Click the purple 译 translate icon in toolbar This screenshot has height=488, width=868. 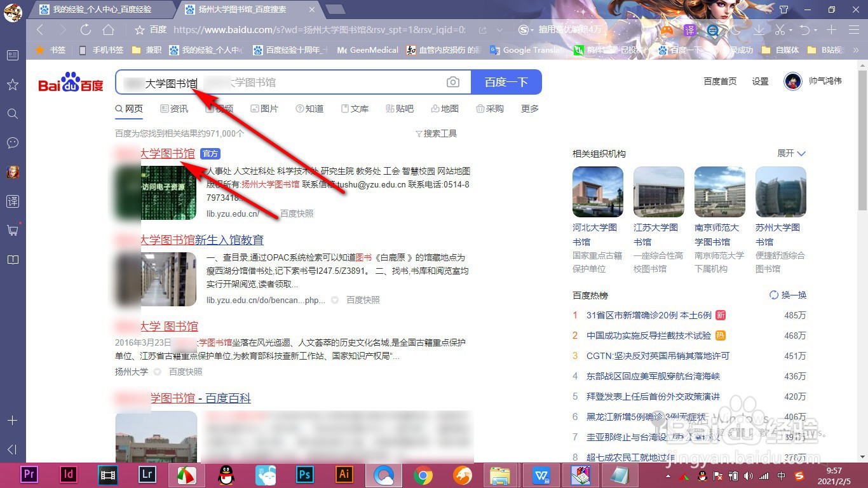coord(689,30)
